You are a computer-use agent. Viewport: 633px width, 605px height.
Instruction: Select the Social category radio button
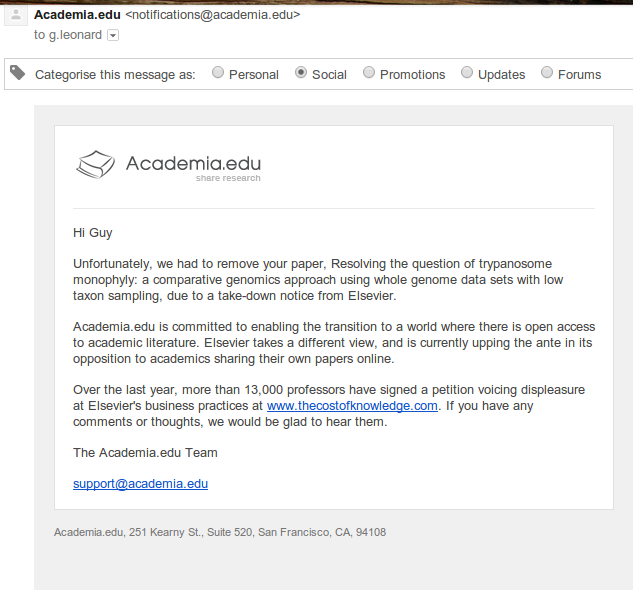tap(301, 73)
